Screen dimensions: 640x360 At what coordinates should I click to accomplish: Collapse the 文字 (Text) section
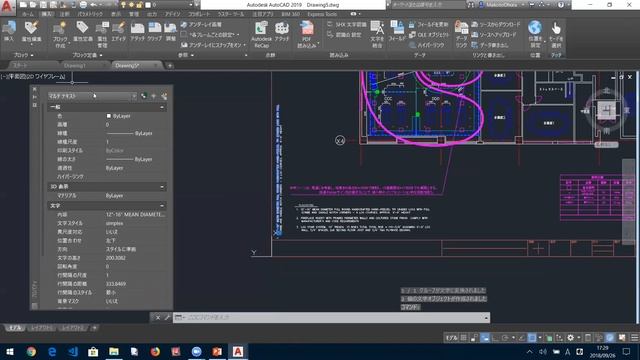click(162, 206)
